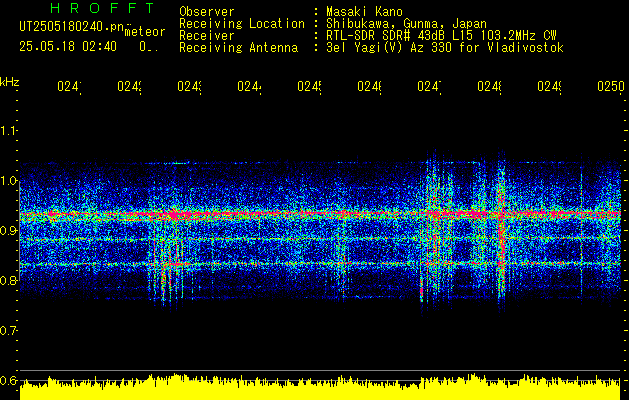Click the 'meteor' label
Image resolution: width=629 pixels, height=400 pixels.
pyautogui.click(x=145, y=32)
